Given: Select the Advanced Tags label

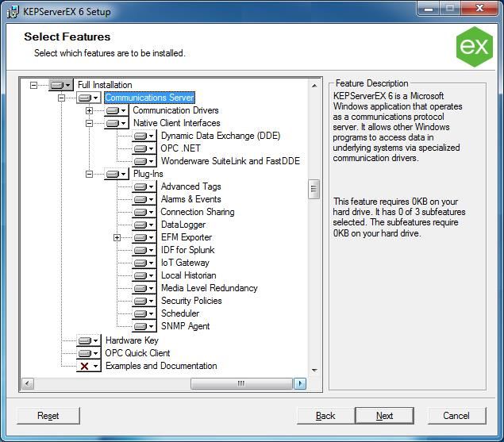Looking at the screenshot, I should pos(191,186).
